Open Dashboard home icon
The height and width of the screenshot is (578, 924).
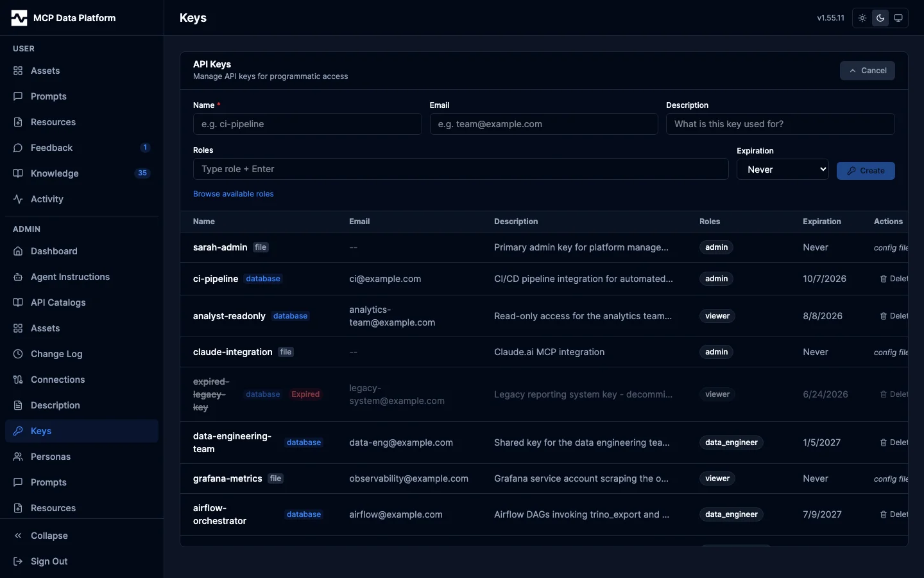point(18,251)
